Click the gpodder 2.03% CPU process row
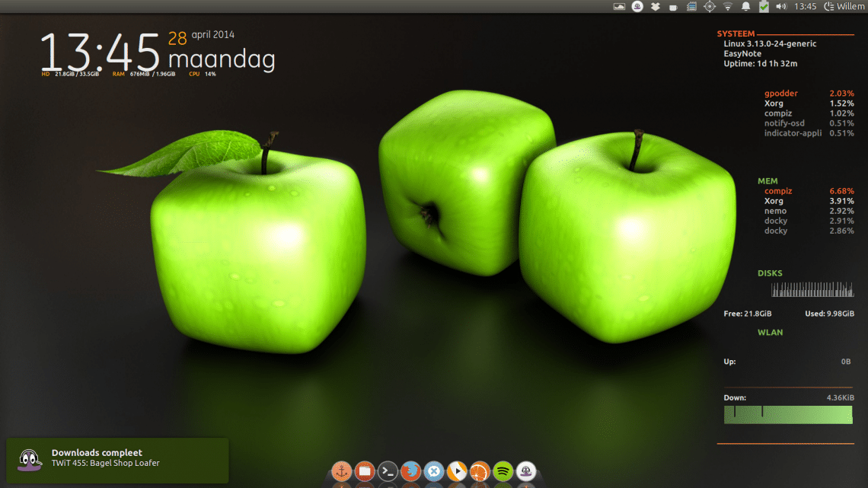This screenshot has height=488, width=868. pos(809,94)
